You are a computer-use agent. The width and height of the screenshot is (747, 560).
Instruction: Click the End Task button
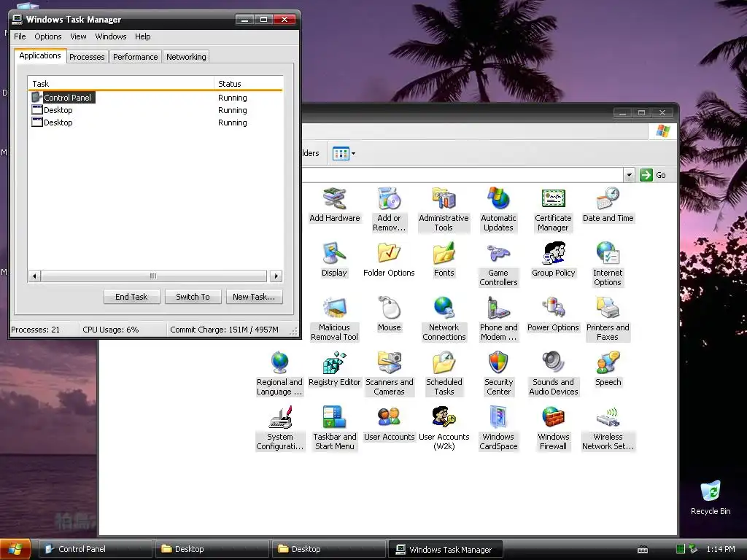(x=131, y=297)
